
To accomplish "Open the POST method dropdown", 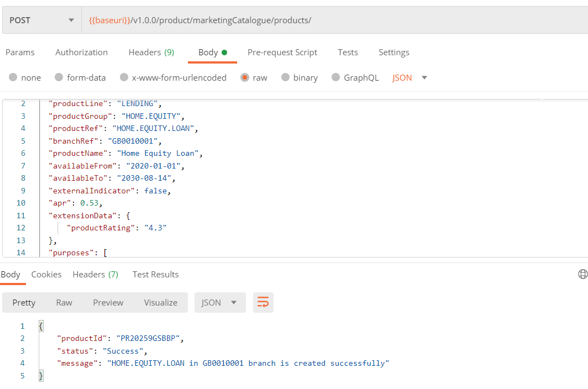I will [41, 20].
